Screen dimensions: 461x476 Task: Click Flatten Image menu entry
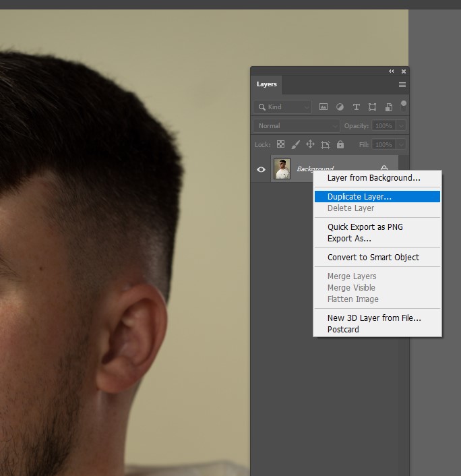pyautogui.click(x=377, y=299)
